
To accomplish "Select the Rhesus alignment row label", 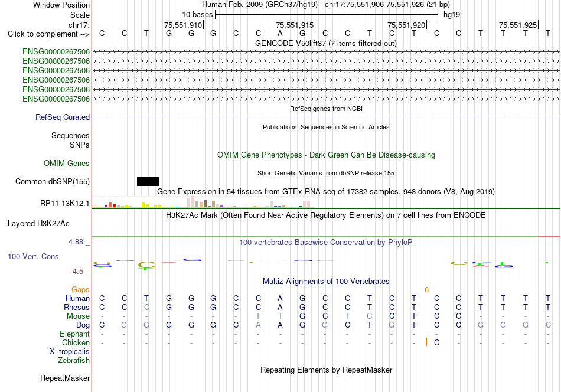I will (x=77, y=307).
